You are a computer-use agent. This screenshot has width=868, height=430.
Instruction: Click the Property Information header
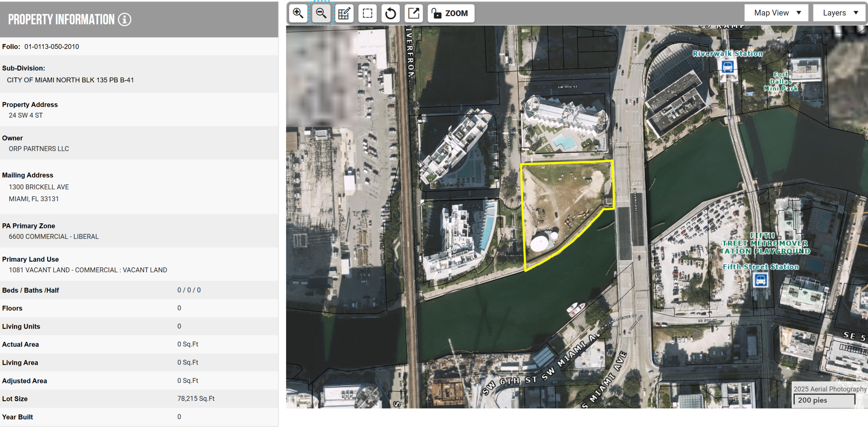pyautogui.click(x=61, y=20)
